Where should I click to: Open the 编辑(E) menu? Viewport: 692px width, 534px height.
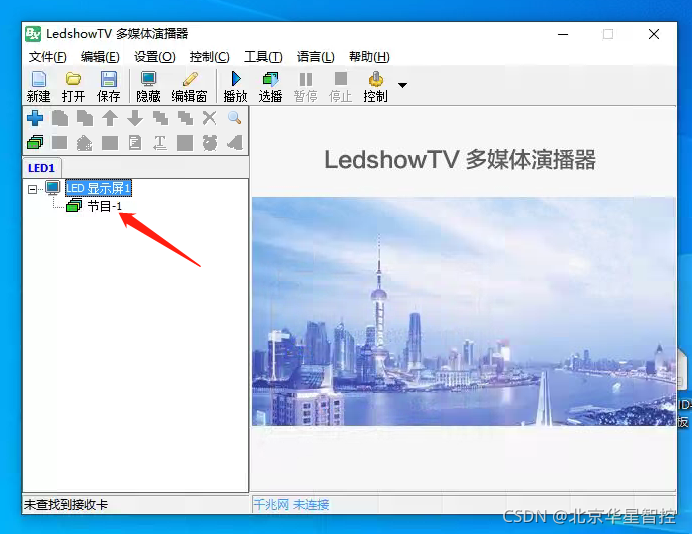pos(100,57)
